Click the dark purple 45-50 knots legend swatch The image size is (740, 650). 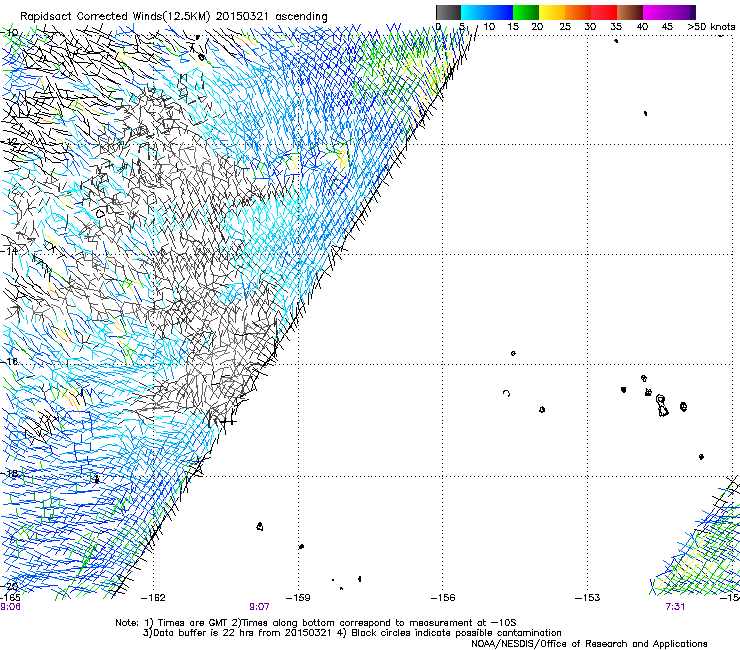tap(682, 12)
